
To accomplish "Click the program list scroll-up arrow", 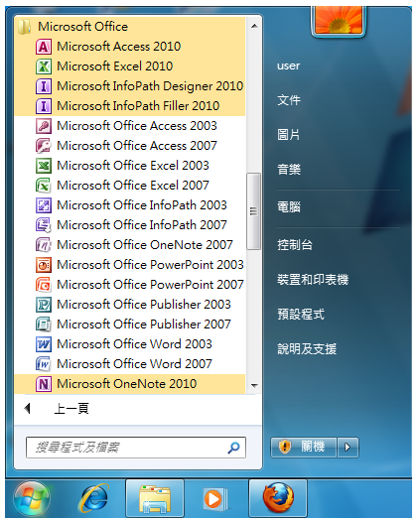I will (254, 26).
